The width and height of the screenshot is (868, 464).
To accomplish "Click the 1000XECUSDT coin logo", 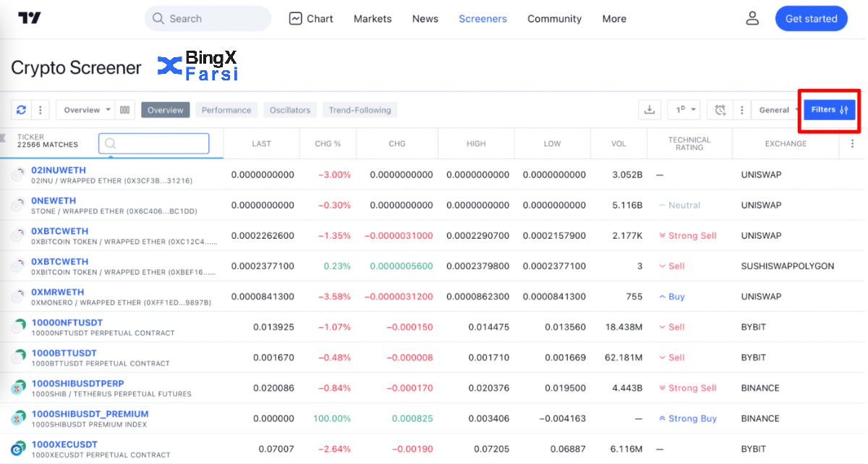I will coord(19,448).
